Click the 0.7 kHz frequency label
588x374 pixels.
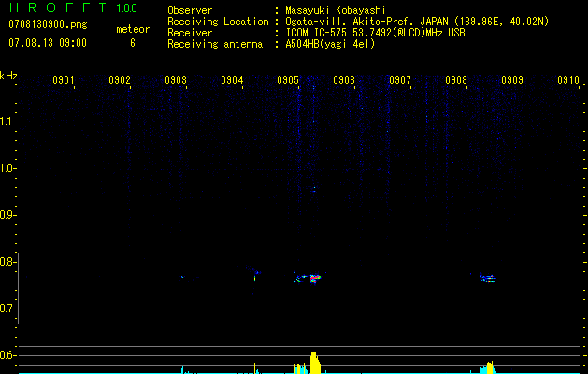tap(7, 309)
